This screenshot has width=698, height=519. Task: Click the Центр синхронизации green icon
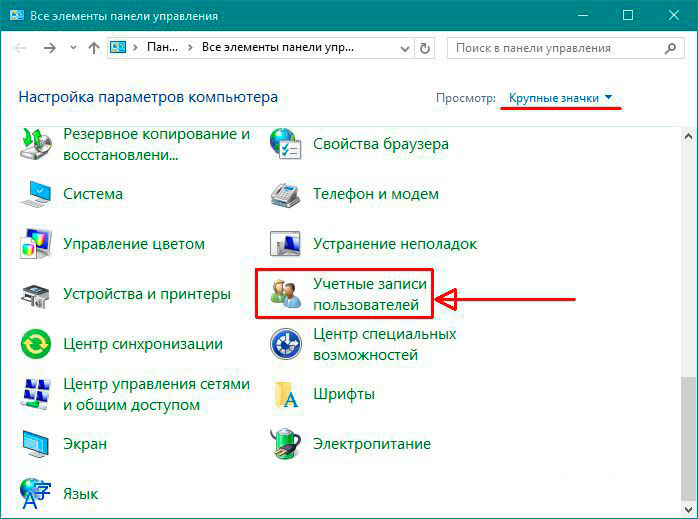(37, 344)
